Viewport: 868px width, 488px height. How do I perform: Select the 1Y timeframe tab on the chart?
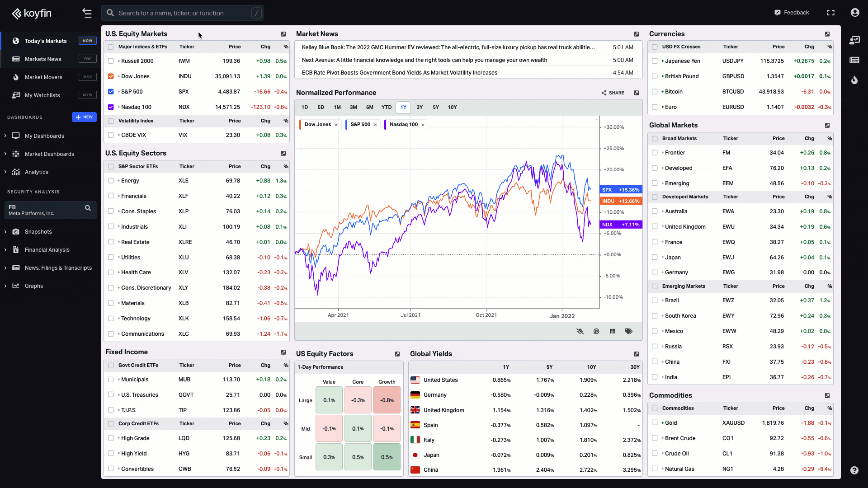403,107
